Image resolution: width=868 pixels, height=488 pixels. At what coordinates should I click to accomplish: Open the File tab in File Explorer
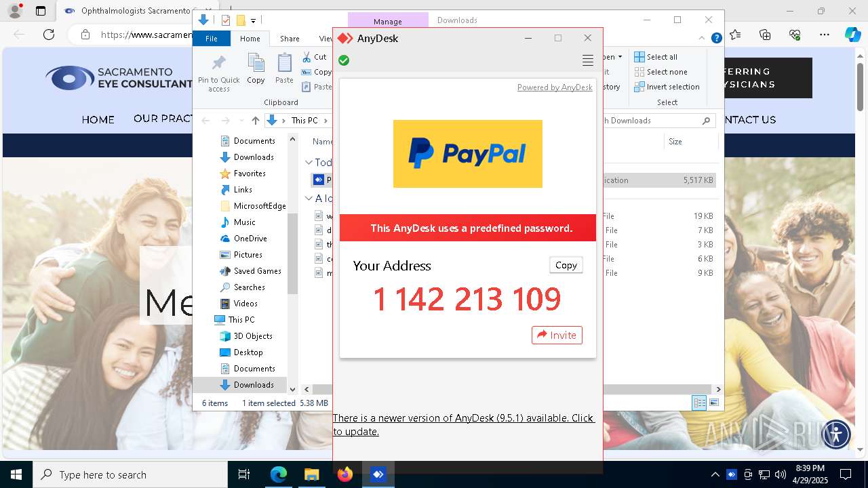point(212,39)
